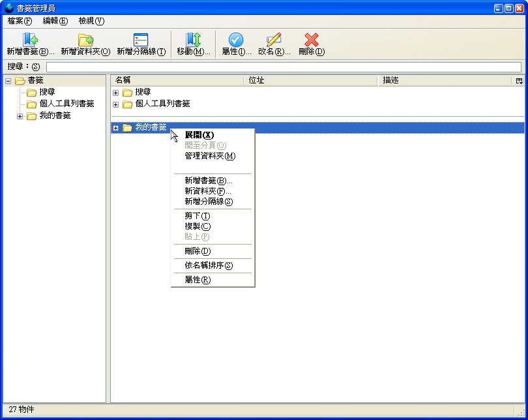Click the 改名 (Rename) pencil icon
Viewport: 528px width, 420px height.
[x=274, y=40]
